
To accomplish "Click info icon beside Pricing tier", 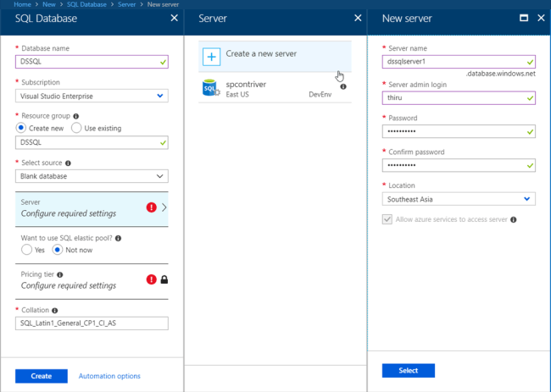I will point(60,275).
